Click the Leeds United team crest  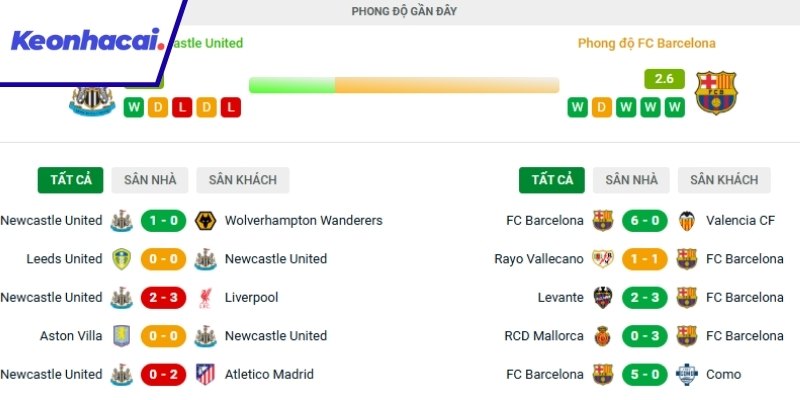(122, 259)
